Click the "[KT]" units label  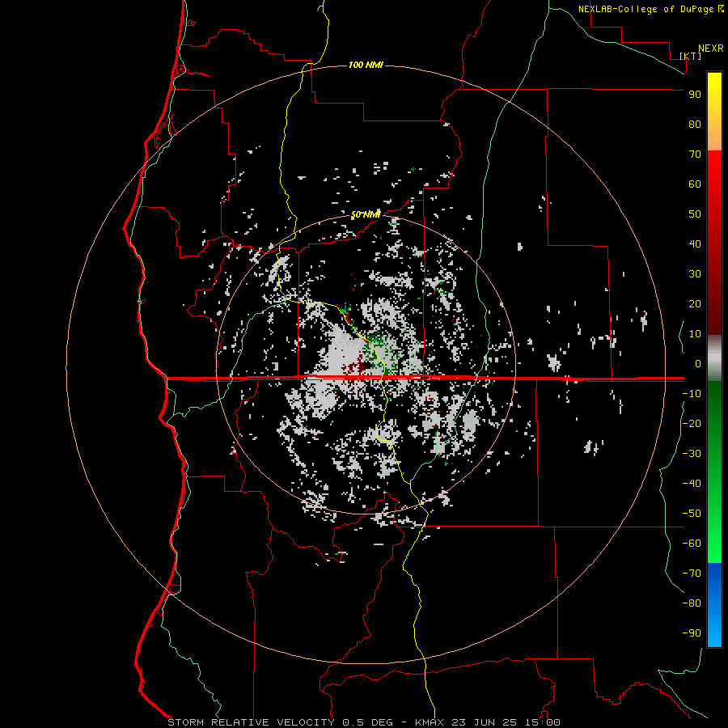[x=690, y=56]
